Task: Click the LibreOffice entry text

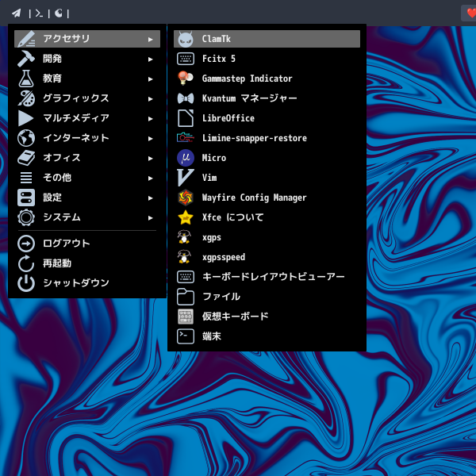Action: click(x=228, y=118)
